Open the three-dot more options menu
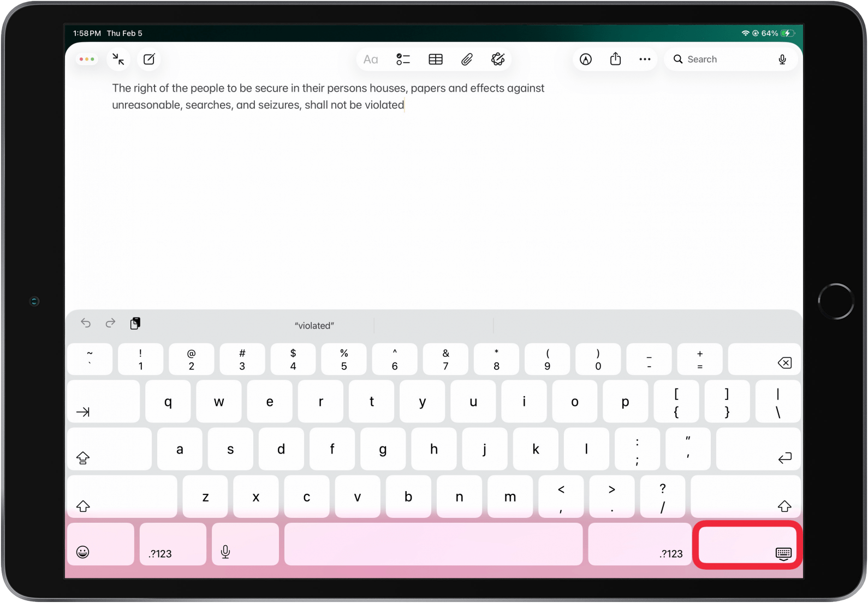868x603 pixels. coord(645,59)
